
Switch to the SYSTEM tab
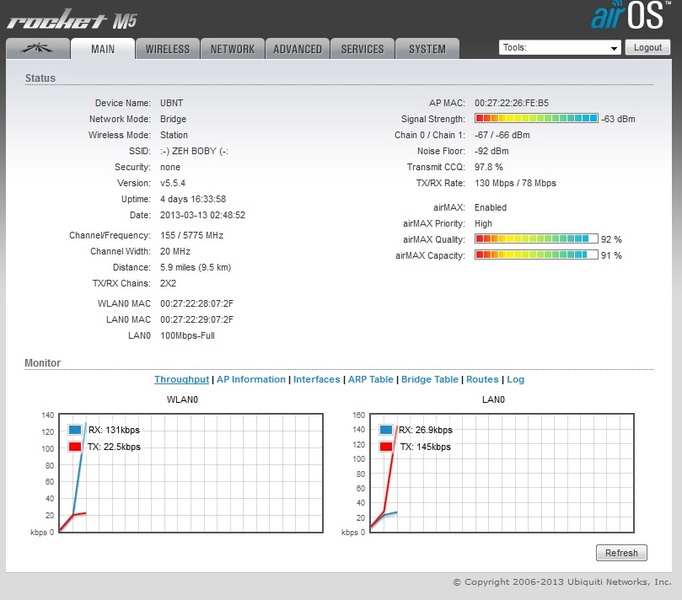[x=427, y=48]
